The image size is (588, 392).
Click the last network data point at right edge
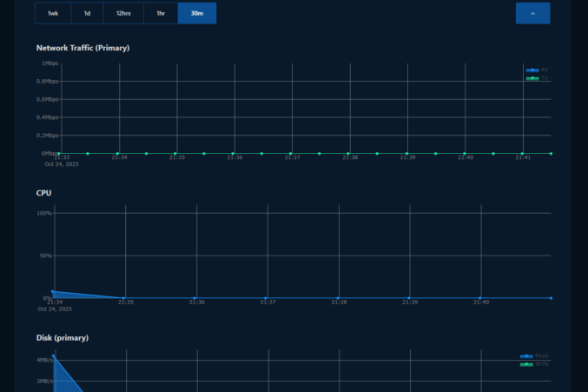pyautogui.click(x=551, y=154)
